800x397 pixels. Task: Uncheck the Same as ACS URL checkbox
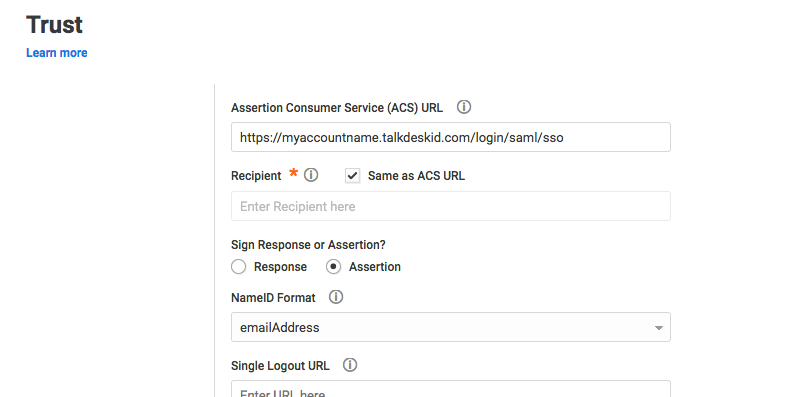click(x=353, y=176)
